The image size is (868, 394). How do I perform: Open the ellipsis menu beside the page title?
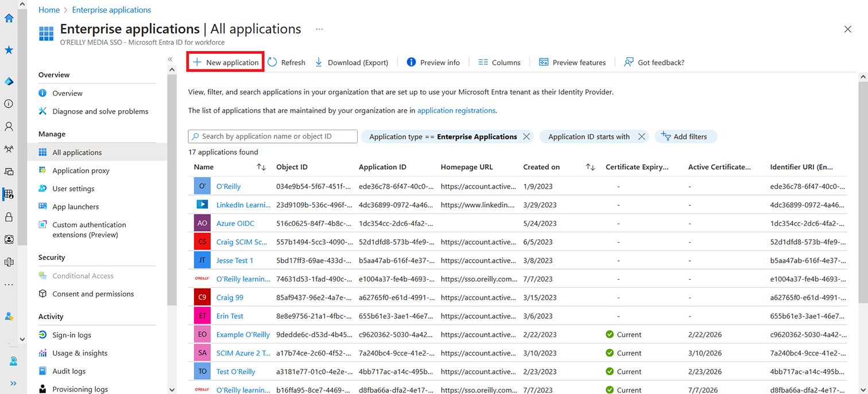[x=319, y=29]
